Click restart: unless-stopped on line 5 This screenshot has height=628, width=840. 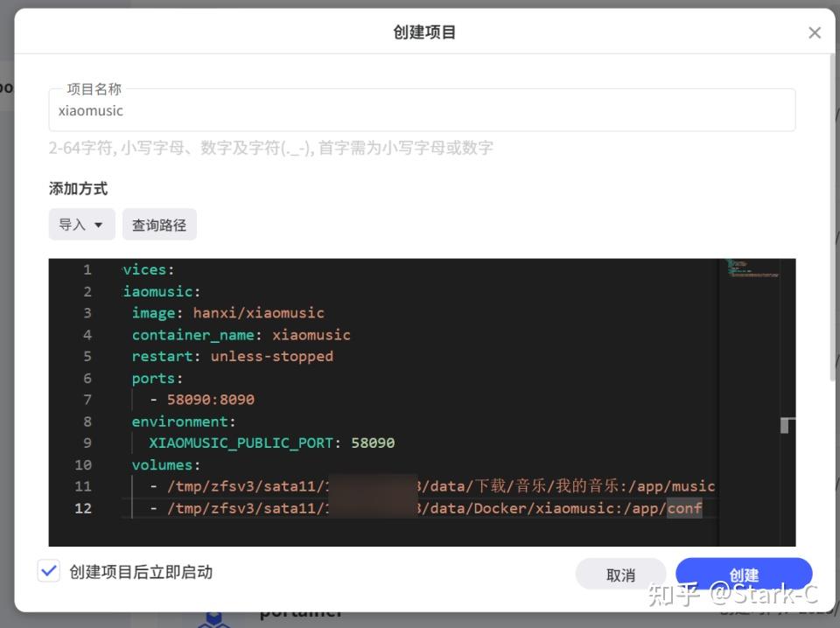tap(232, 356)
